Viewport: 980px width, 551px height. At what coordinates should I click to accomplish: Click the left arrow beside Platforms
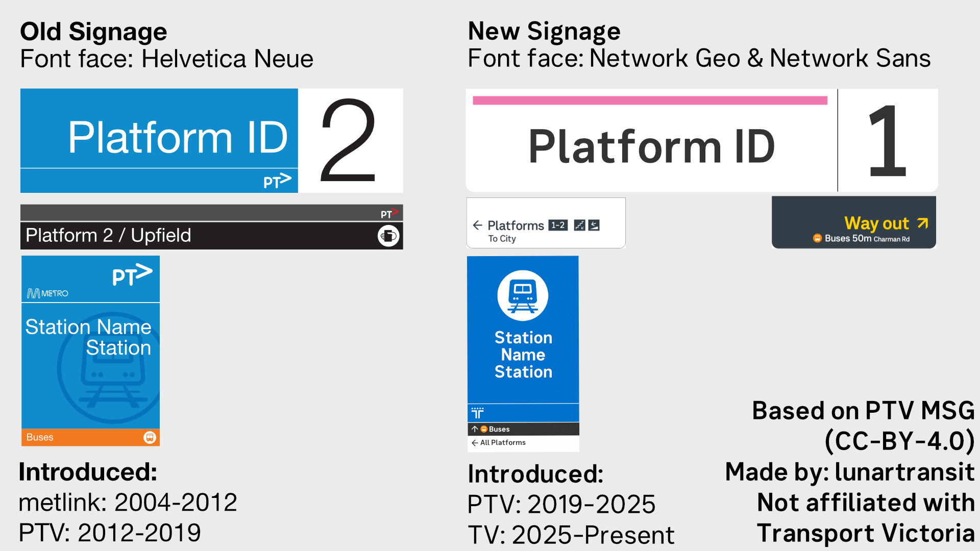pyautogui.click(x=478, y=225)
